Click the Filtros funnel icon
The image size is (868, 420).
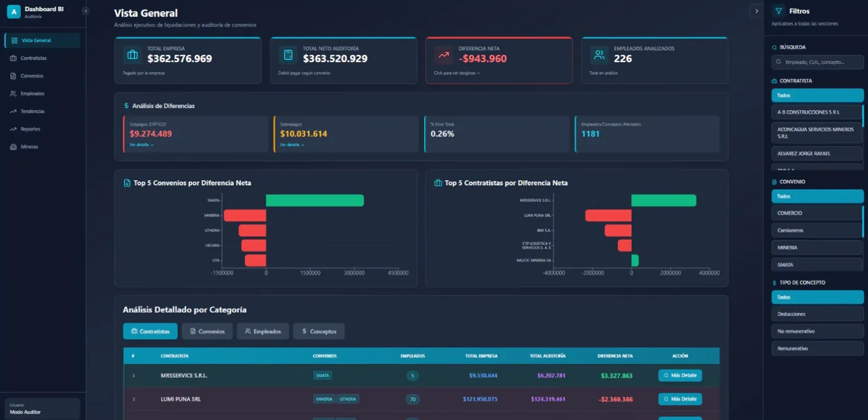click(x=779, y=11)
